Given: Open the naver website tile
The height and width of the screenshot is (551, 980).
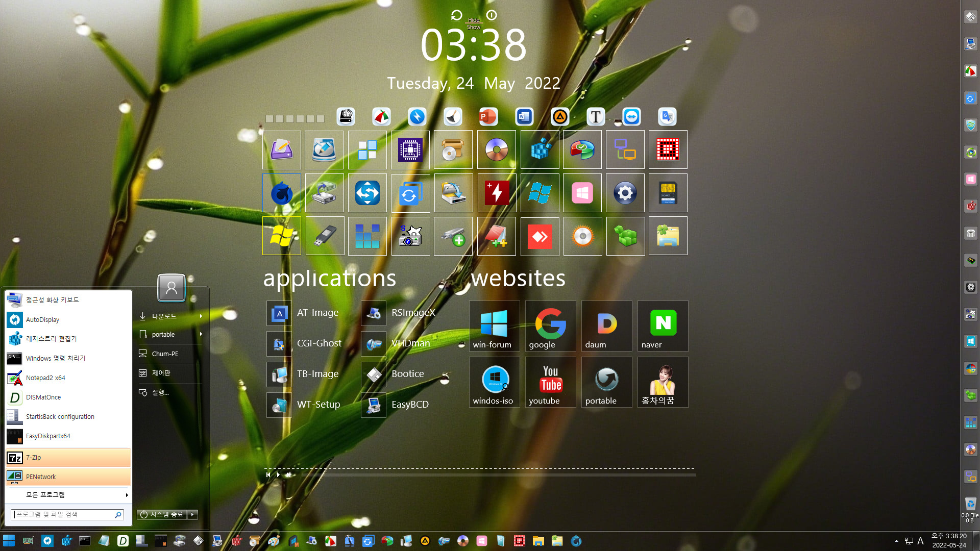Looking at the screenshot, I should (663, 326).
